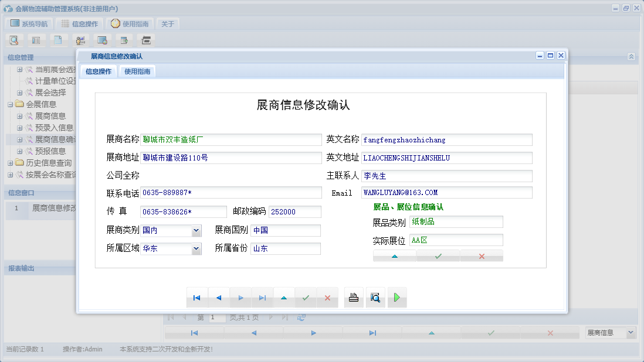Click blue triangle button below 实际展位 field
This screenshot has height=362, width=644.
(x=395, y=256)
